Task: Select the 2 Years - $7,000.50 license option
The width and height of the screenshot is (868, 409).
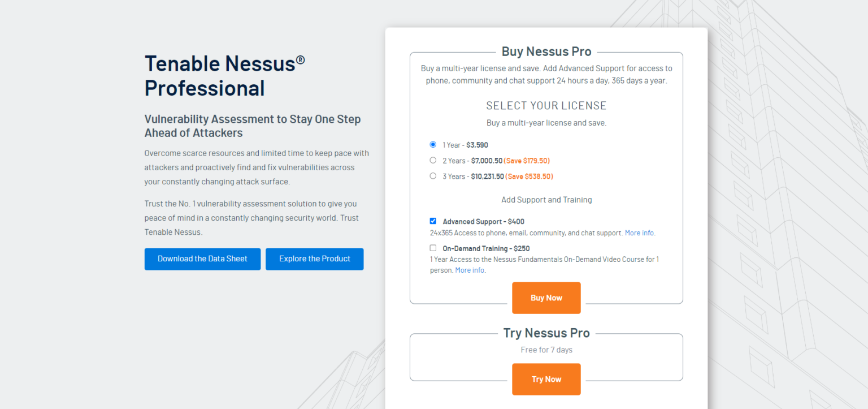Action: pyautogui.click(x=433, y=160)
